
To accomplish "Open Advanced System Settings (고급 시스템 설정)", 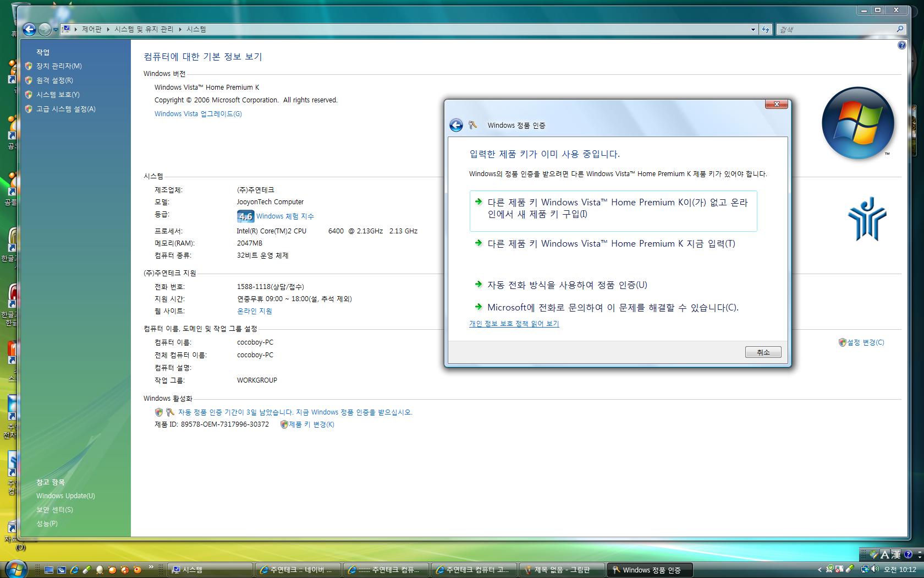I will point(66,109).
